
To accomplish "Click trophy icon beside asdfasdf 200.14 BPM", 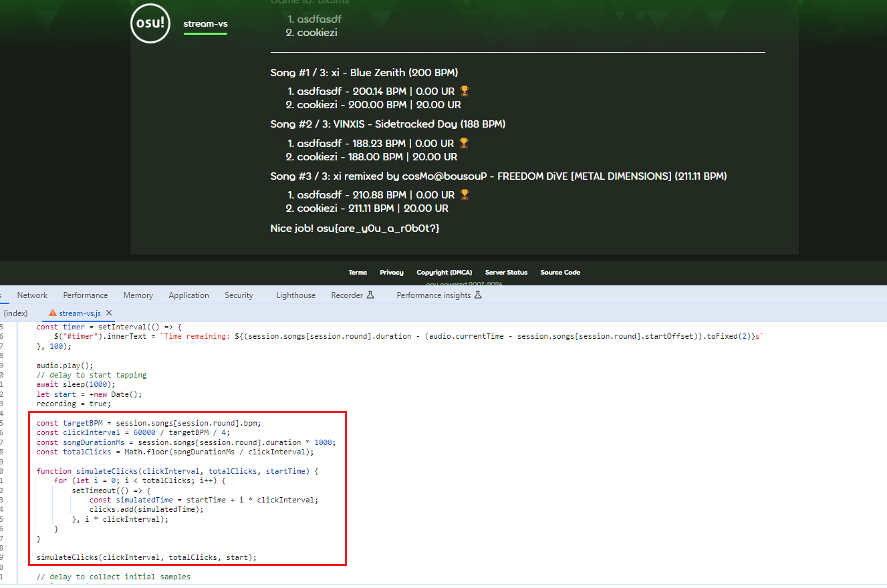I will tap(465, 91).
